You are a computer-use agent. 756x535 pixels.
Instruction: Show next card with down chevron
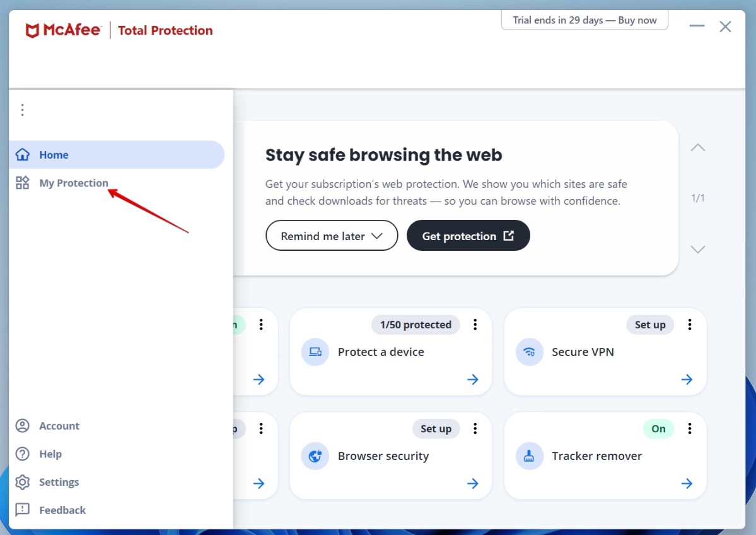(697, 250)
